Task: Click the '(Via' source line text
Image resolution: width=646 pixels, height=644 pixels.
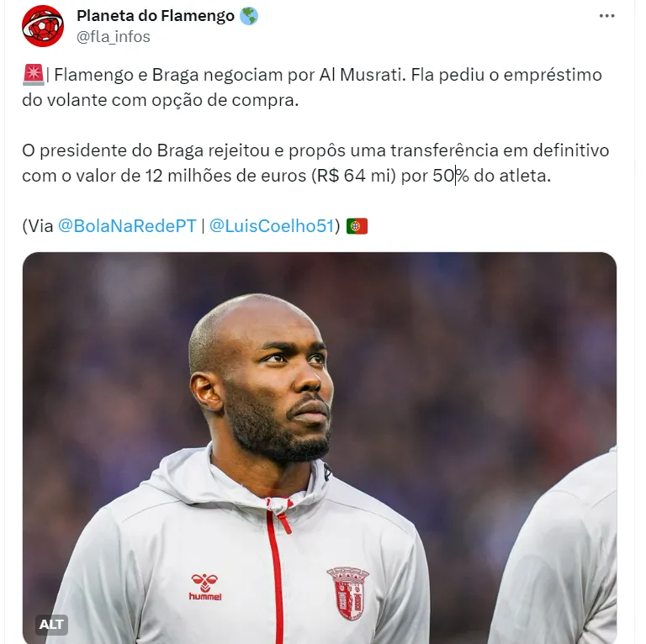Action: point(38,225)
